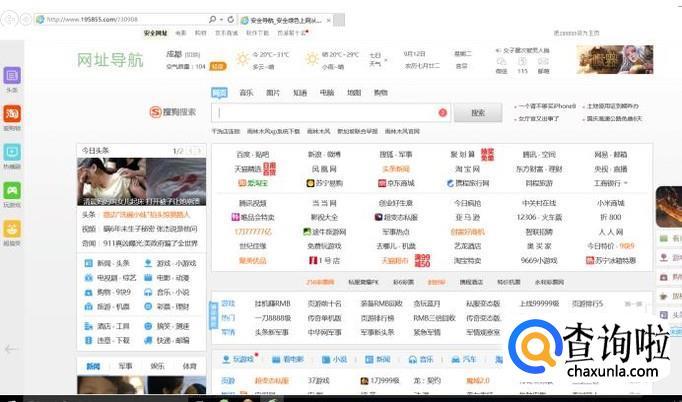Image resolution: width=682 pixels, height=402 pixels.
Task: Open the teal TV video sidebar icon
Action: click(12, 152)
